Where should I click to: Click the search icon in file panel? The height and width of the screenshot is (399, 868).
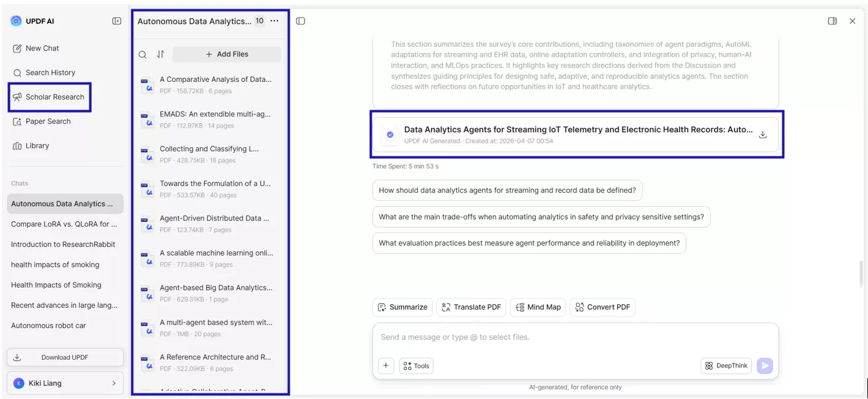[142, 54]
